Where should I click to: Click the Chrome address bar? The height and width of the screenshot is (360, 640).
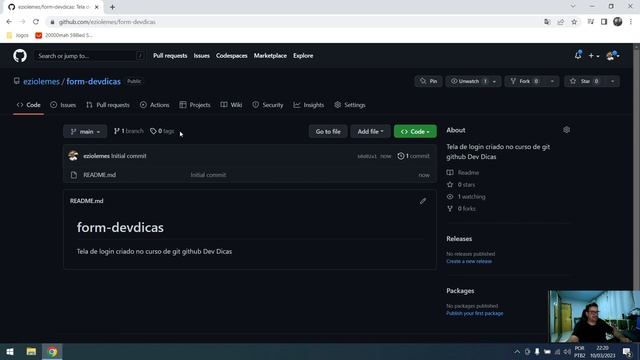[x=294, y=22]
